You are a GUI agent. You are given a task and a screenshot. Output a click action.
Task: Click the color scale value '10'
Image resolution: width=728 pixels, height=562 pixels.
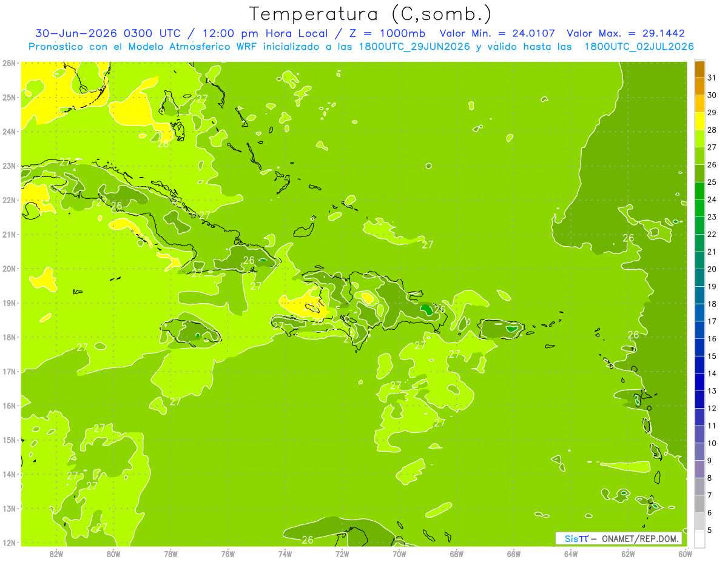pyautogui.click(x=712, y=443)
